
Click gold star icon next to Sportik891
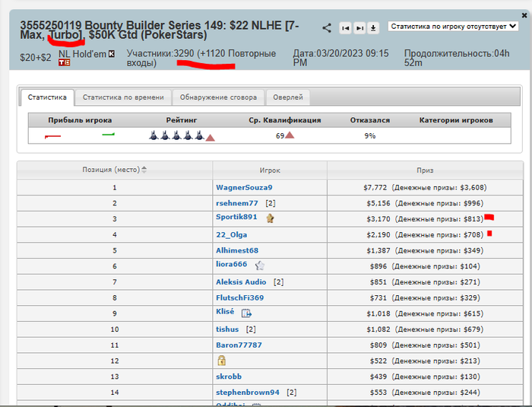pyautogui.click(x=270, y=218)
